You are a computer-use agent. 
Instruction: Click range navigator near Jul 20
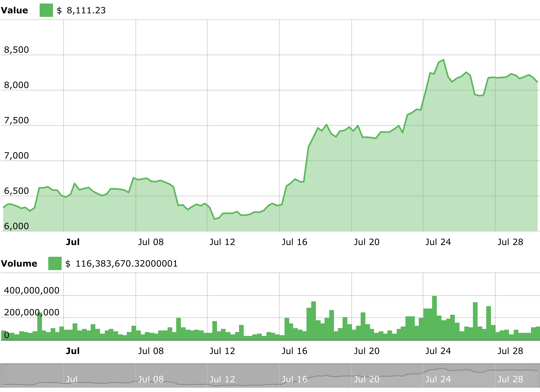point(366,379)
